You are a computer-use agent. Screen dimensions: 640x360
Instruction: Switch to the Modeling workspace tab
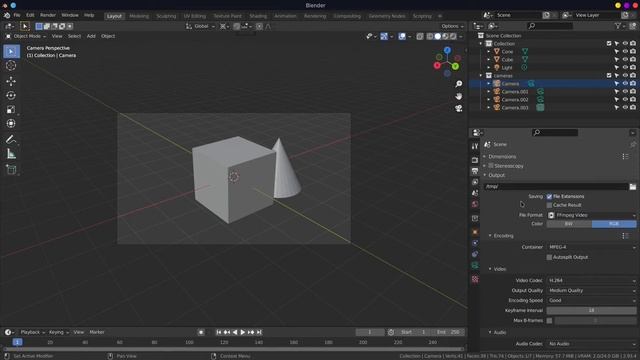click(139, 16)
